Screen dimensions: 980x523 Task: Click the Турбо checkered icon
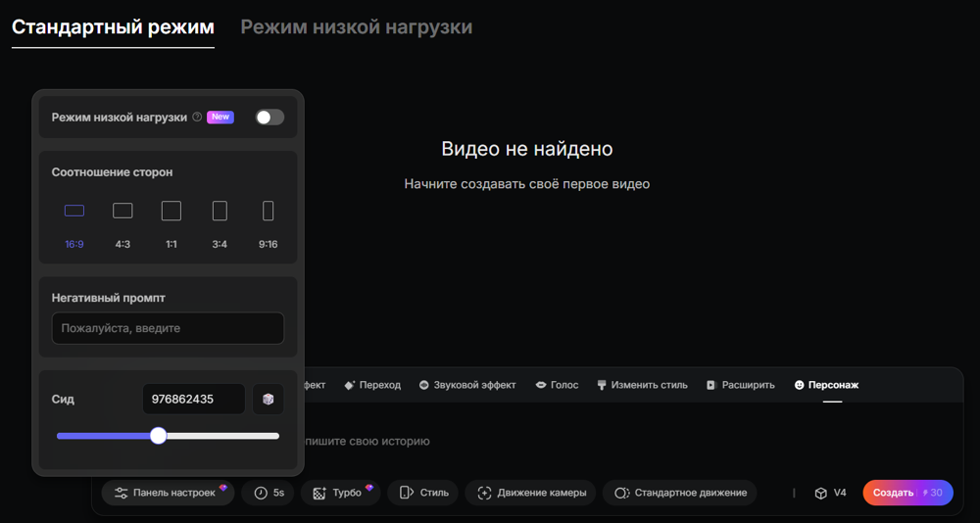tap(319, 493)
